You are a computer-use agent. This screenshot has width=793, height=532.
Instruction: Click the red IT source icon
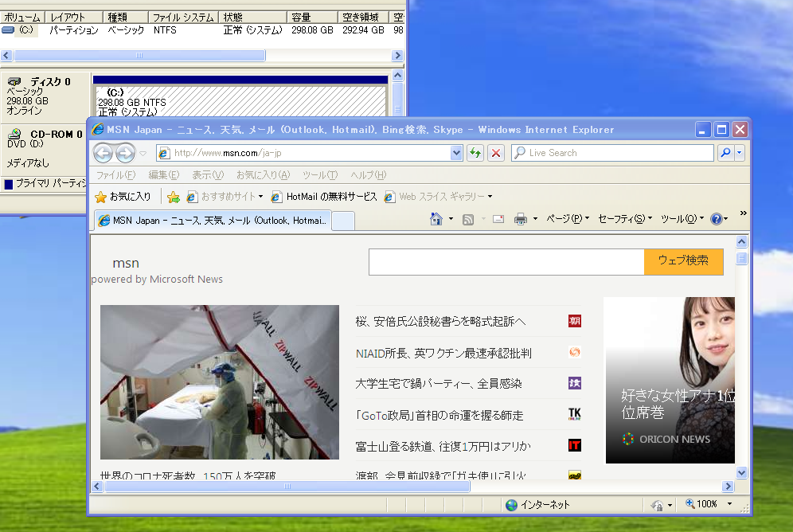point(575,445)
